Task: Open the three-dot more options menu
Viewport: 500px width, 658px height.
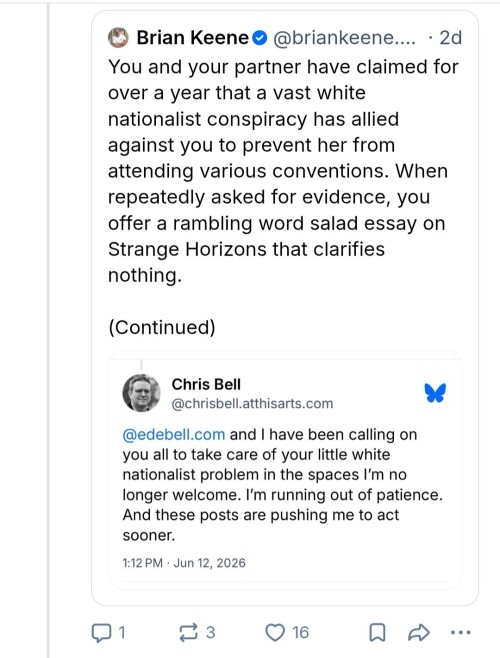Action: pos(461,632)
